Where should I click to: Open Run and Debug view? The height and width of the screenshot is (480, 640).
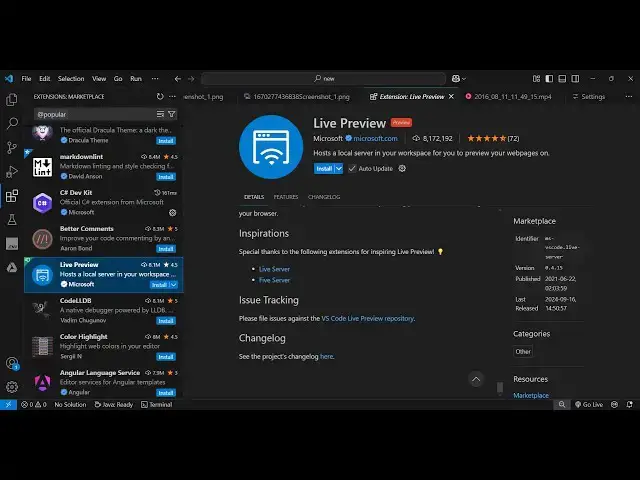tap(12, 171)
